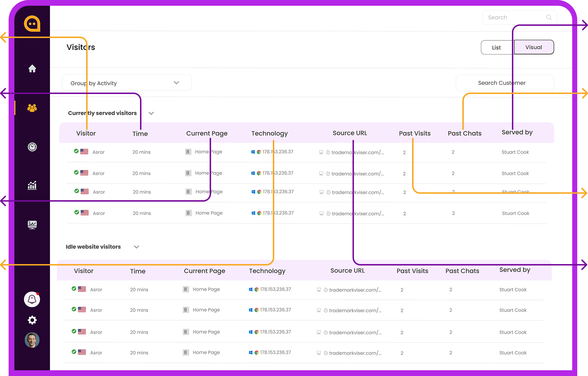
Task: Open settings using the gear icon
Action: click(x=32, y=320)
